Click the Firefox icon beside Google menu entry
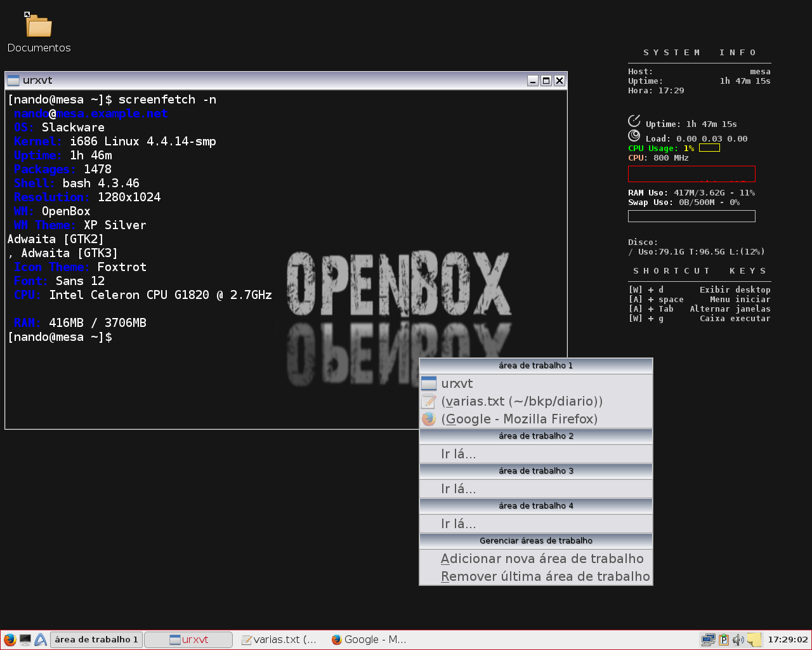 pyautogui.click(x=429, y=419)
